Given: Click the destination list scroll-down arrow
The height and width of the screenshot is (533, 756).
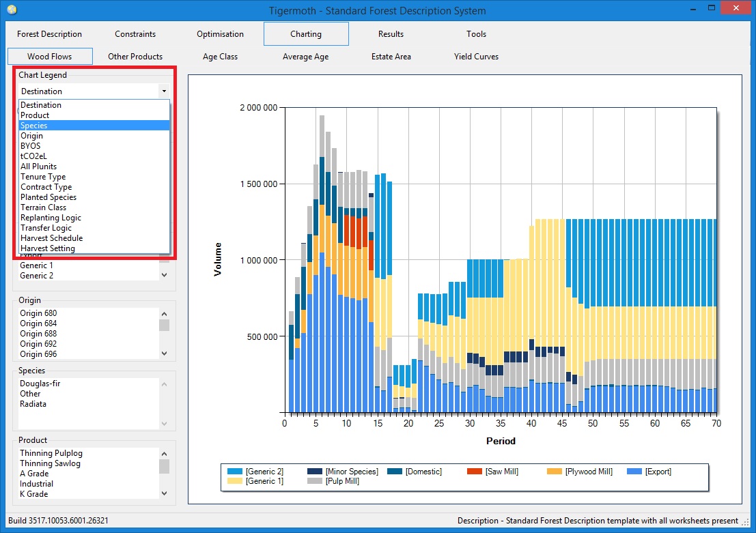Looking at the screenshot, I should click(x=165, y=275).
